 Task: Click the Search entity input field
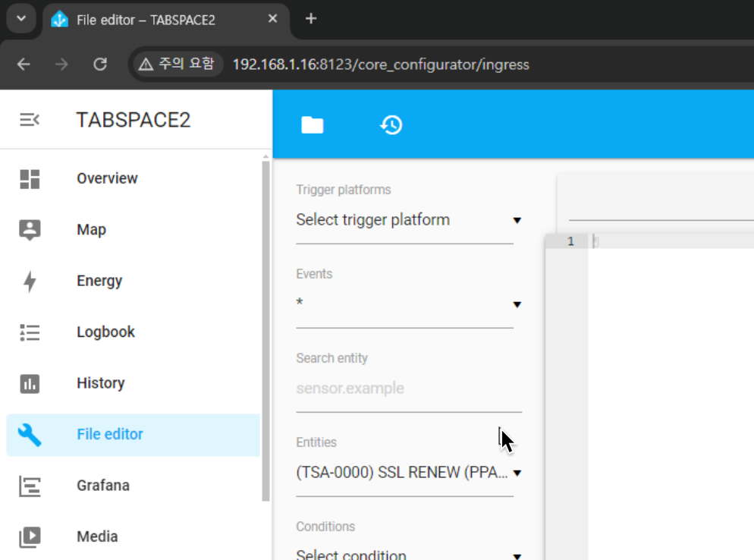(409, 389)
